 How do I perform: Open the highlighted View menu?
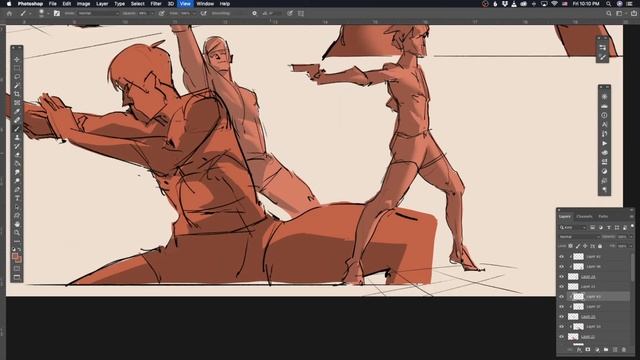click(185, 4)
